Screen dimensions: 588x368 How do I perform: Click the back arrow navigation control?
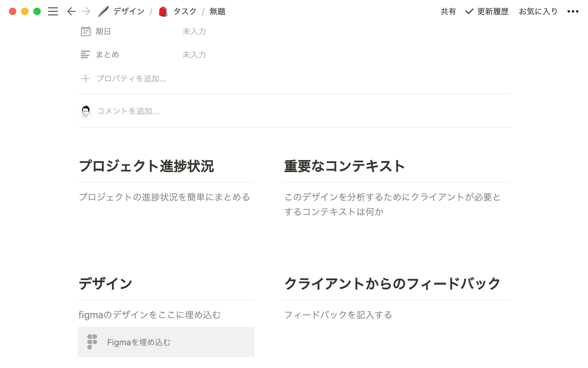(x=71, y=11)
